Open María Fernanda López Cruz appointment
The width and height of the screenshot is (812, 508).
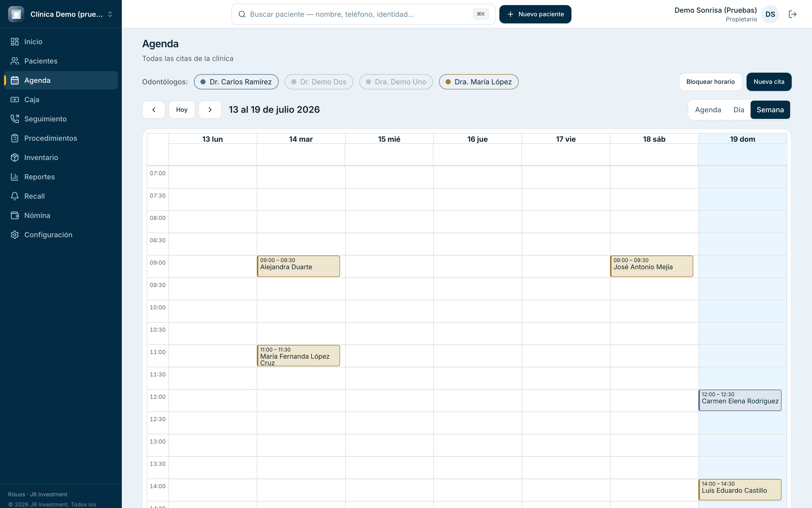click(x=298, y=355)
